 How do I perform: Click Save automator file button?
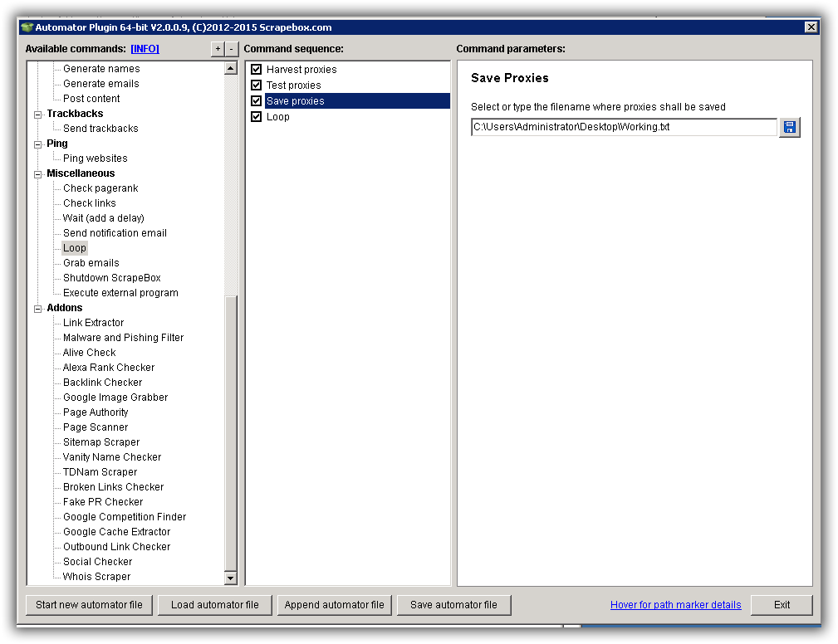tap(453, 605)
